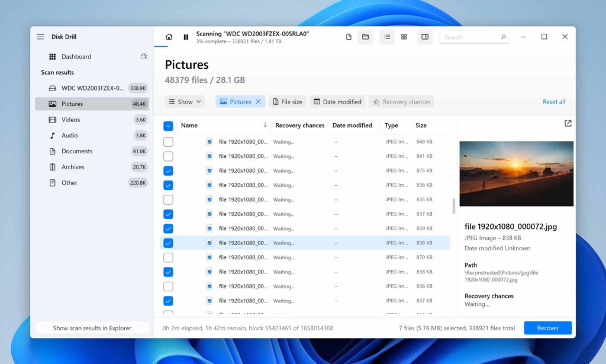The height and width of the screenshot is (364, 606).
Task: Check the first file in the list
Action: (x=168, y=141)
